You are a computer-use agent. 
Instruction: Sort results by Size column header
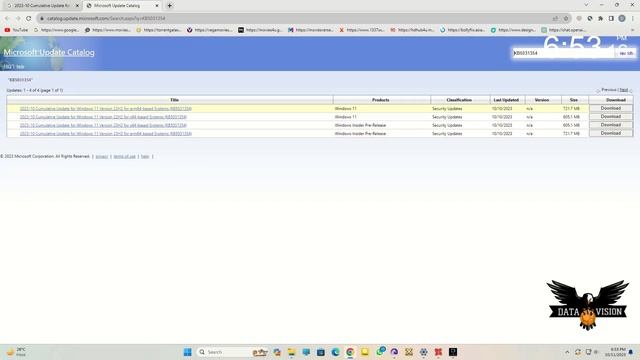point(574,100)
